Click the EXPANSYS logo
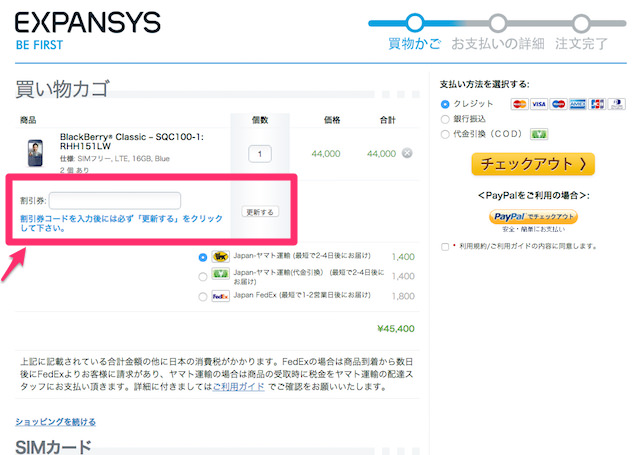The height and width of the screenshot is (455, 640). pyautogui.click(x=88, y=22)
